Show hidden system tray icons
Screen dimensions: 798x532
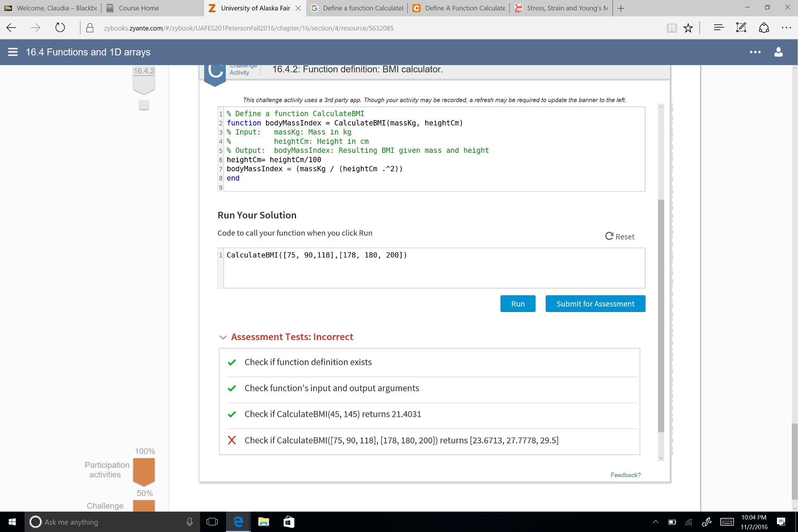click(x=655, y=522)
